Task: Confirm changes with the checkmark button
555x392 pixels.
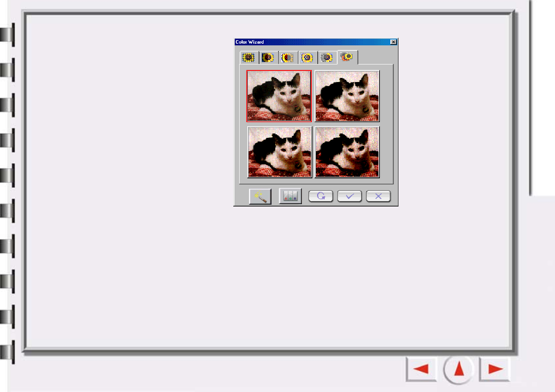Action: [x=350, y=196]
